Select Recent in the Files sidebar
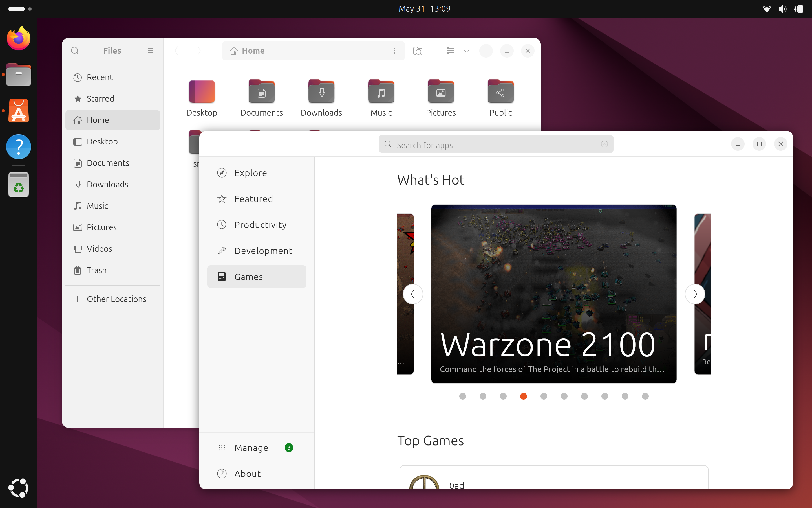 click(x=113, y=77)
